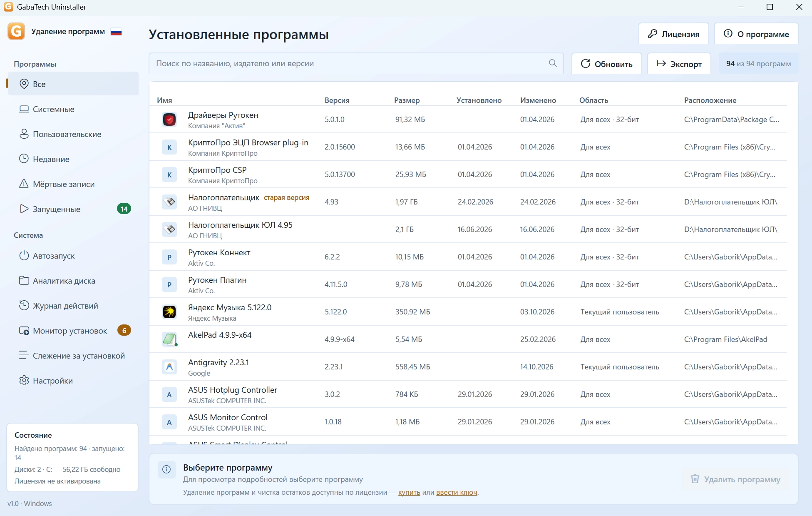Open Настройки settings page
Image resolution: width=812 pixels, height=516 pixels.
pos(73,380)
